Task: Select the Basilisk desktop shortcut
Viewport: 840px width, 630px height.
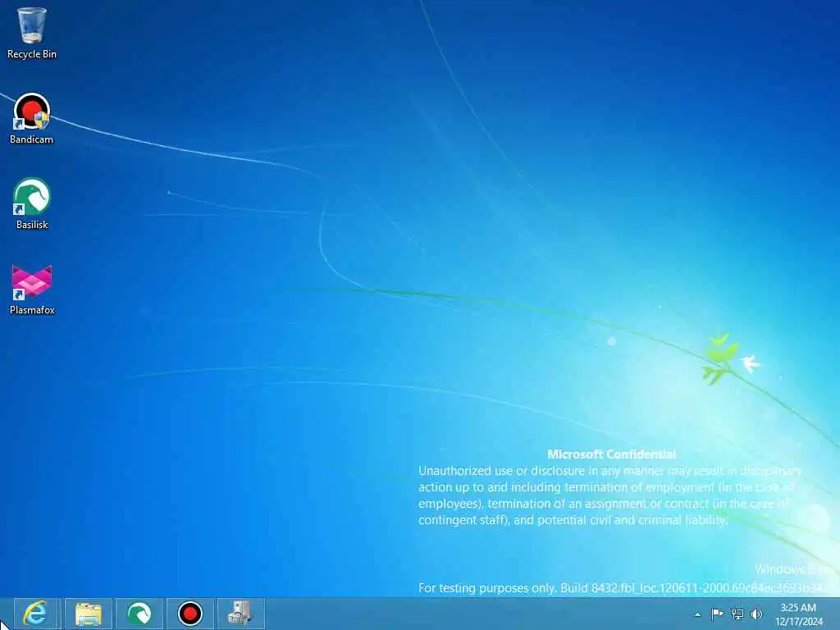Action: [32, 204]
